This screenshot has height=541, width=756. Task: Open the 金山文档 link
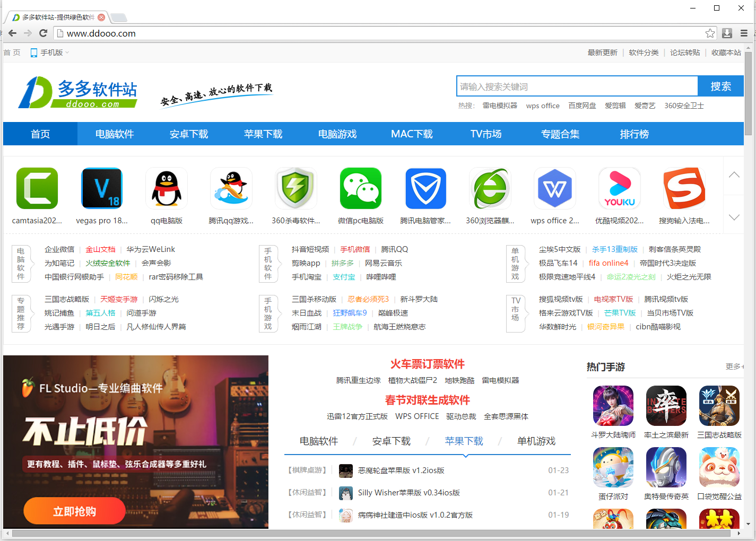click(x=100, y=249)
